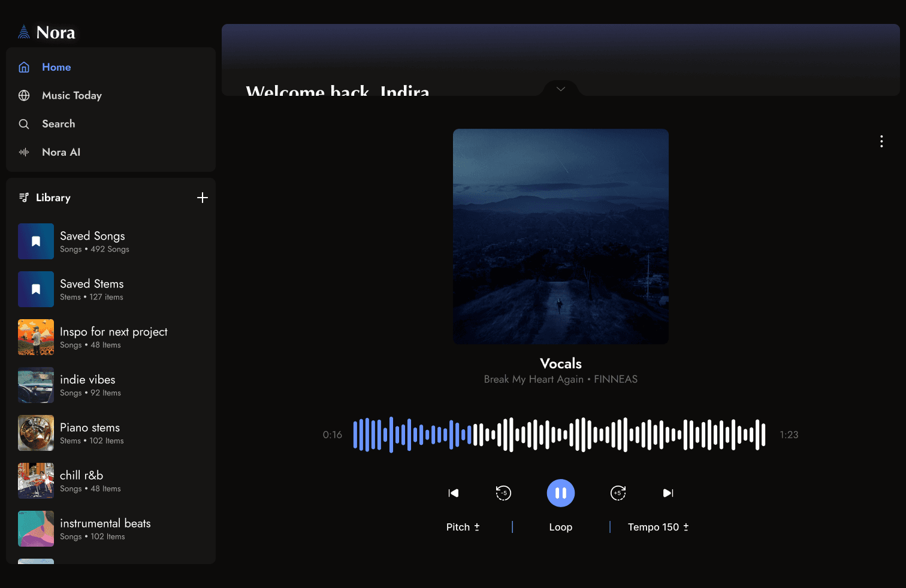The height and width of the screenshot is (588, 906).
Task: Rewind five seconds
Action: [503, 493]
